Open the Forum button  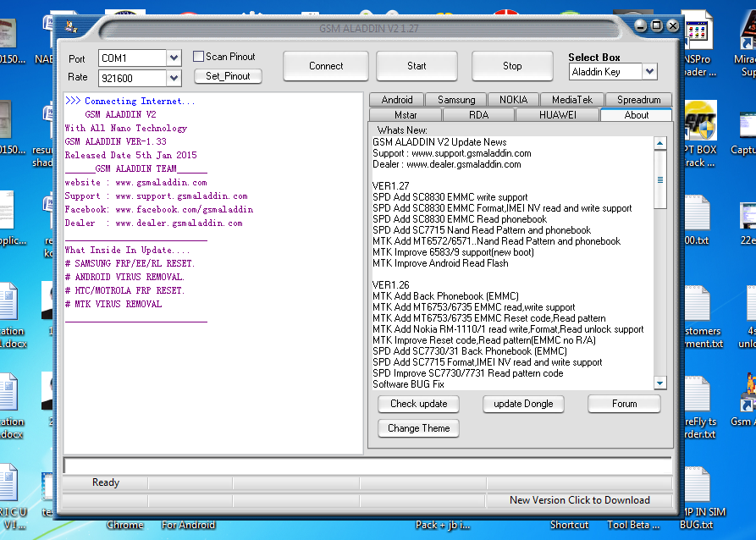[x=625, y=404]
